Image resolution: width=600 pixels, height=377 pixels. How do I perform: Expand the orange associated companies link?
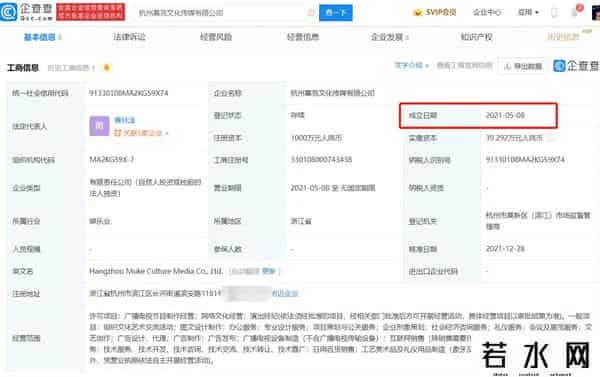coord(141,133)
